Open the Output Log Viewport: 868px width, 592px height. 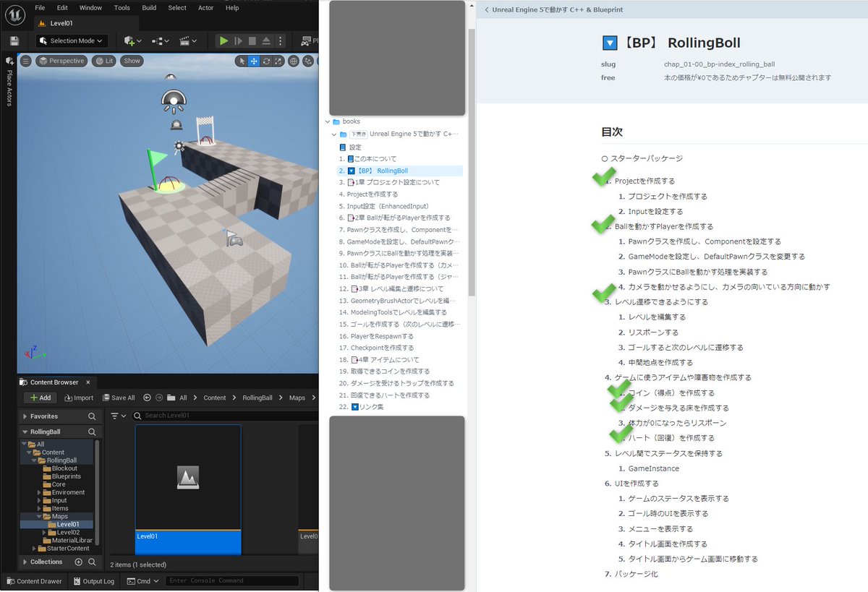tap(93, 581)
